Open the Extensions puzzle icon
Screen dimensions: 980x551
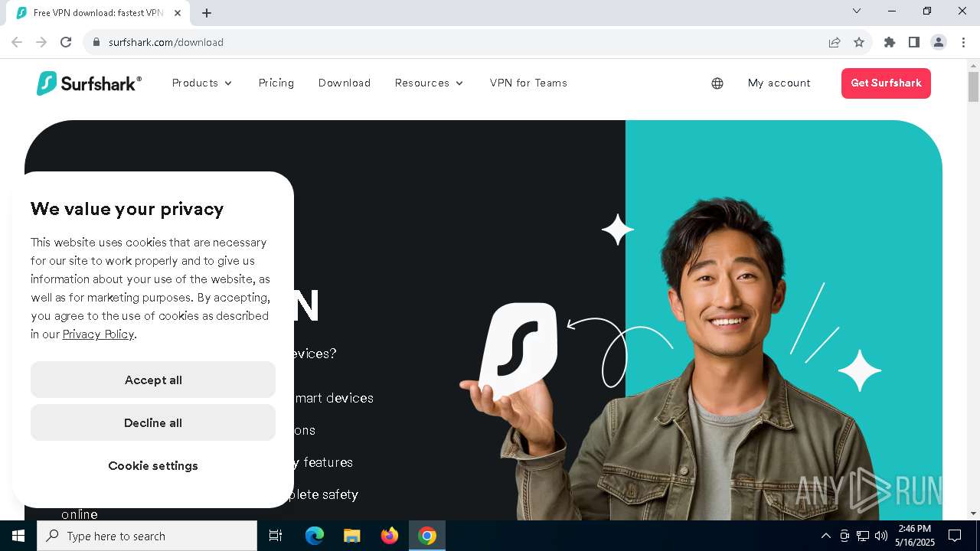890,42
